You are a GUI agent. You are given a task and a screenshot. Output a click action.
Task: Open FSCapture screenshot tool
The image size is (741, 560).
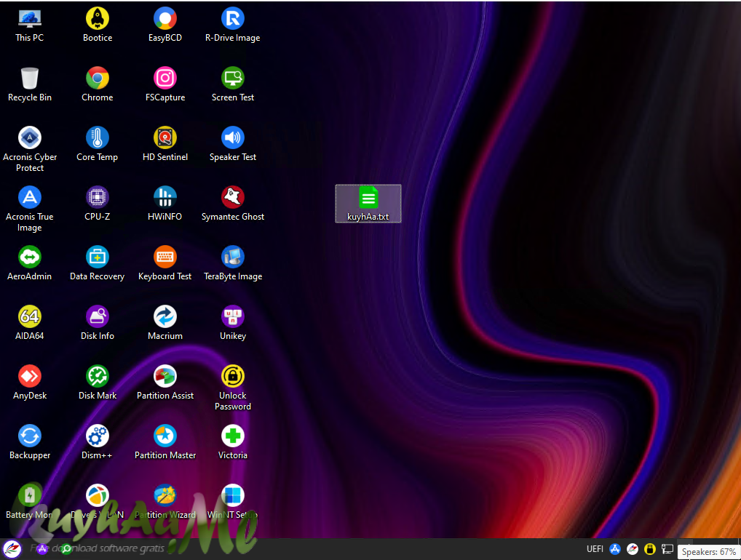(x=165, y=85)
